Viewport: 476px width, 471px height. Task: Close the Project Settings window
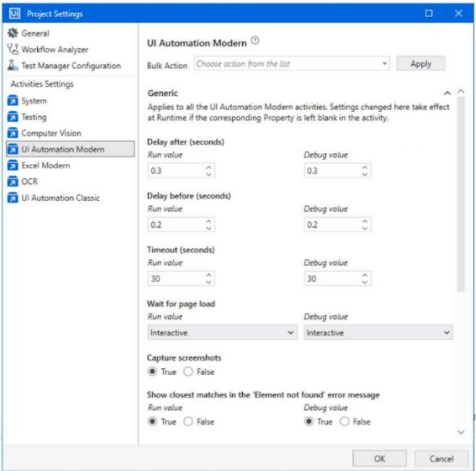coord(458,13)
